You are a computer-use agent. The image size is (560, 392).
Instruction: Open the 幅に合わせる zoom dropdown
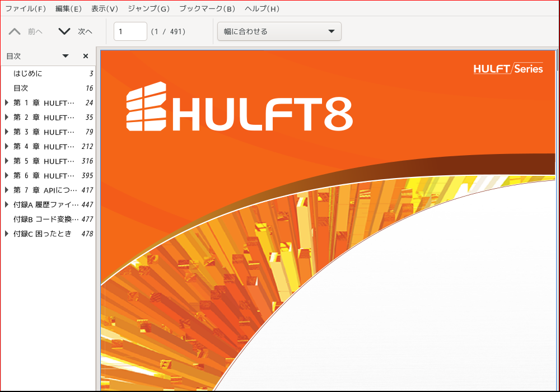[279, 31]
